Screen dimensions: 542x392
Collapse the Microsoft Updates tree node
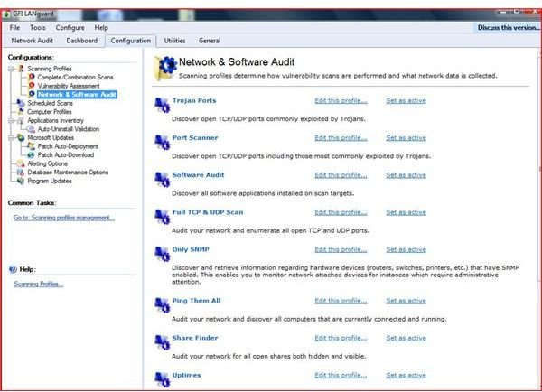[x=11, y=138]
